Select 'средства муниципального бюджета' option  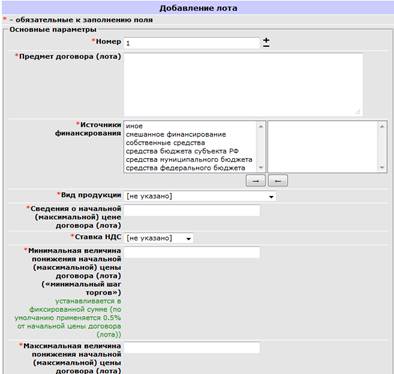[189, 160]
